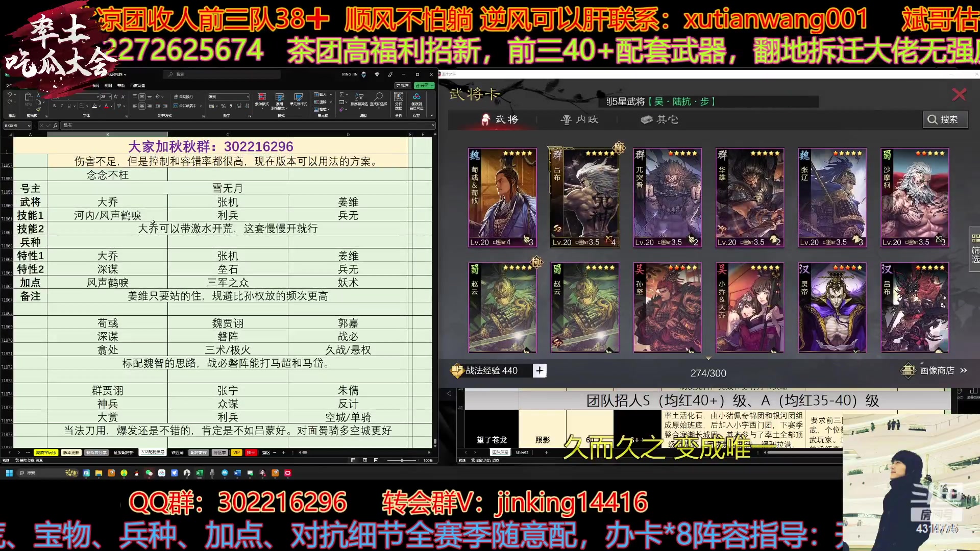The image size is (980, 551).
Task: Open the 画像商店 link
Action: 935,370
